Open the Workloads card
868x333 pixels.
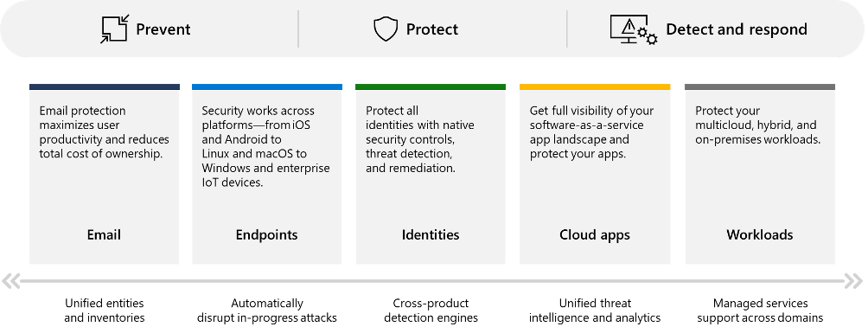pos(759,174)
